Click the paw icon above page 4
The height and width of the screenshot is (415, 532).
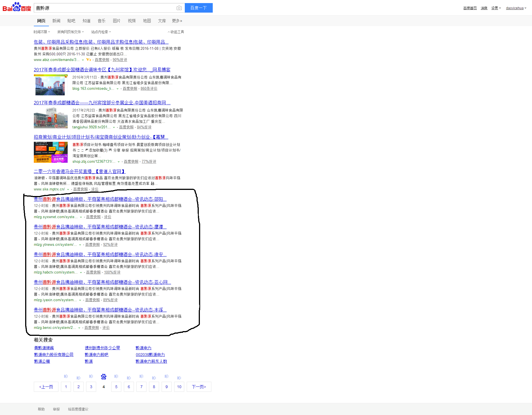click(x=104, y=377)
